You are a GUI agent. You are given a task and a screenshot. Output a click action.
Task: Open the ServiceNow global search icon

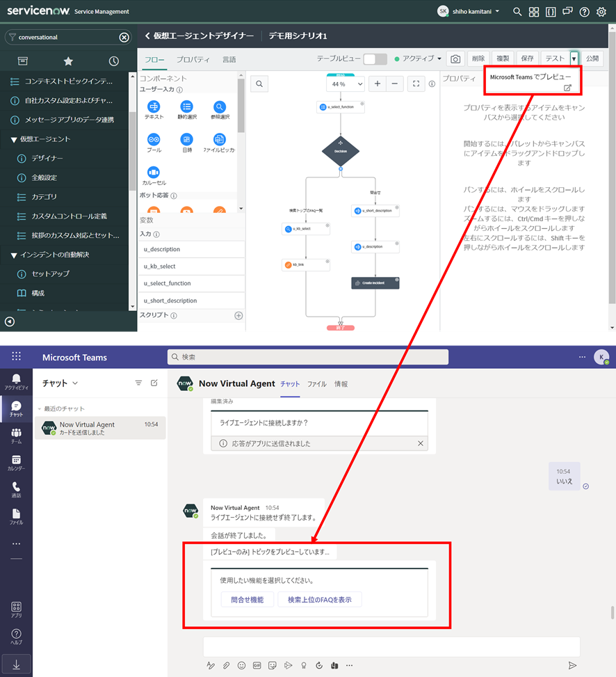pyautogui.click(x=517, y=12)
